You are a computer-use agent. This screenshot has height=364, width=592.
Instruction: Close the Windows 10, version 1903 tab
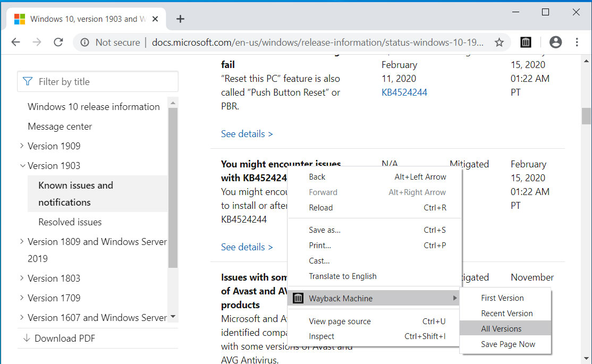(x=155, y=19)
